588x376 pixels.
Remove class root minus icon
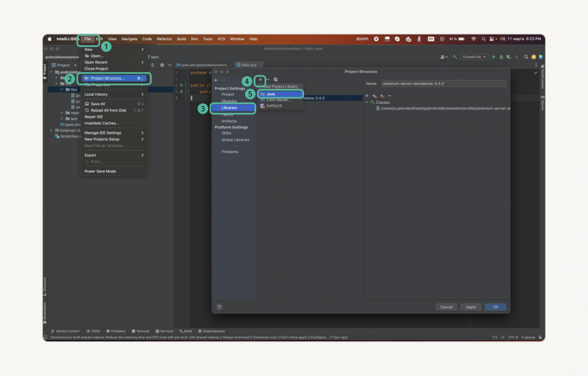coord(390,96)
